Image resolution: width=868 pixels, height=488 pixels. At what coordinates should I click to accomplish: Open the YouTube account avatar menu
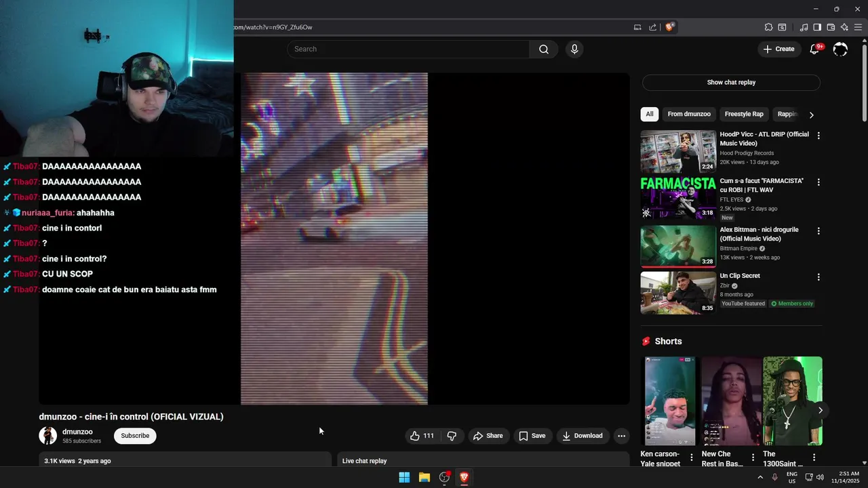click(x=840, y=49)
